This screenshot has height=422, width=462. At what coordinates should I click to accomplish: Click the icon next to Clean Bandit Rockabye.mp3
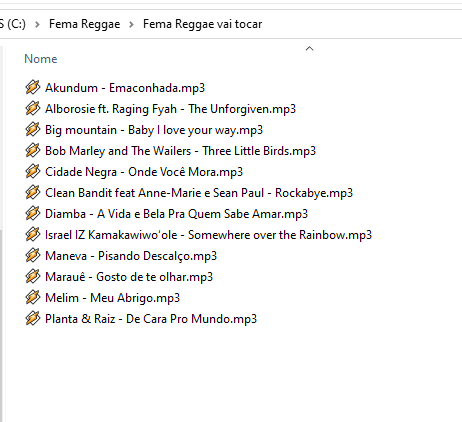[32, 193]
